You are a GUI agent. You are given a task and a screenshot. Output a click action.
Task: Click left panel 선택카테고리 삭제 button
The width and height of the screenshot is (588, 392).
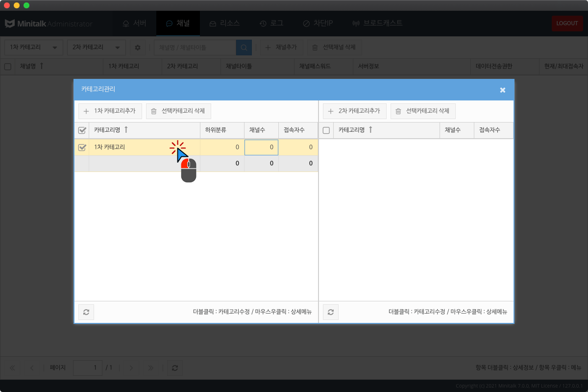pos(178,111)
